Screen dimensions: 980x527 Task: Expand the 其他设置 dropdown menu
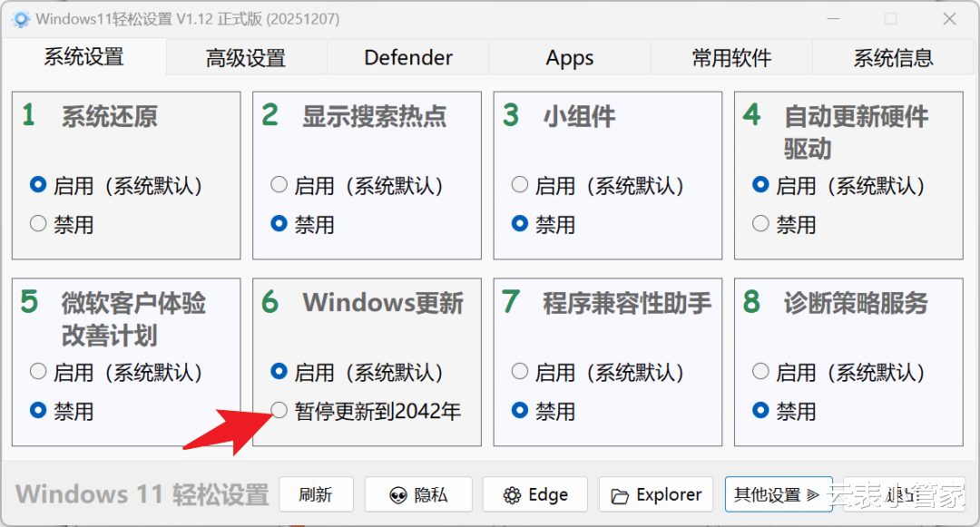click(x=778, y=494)
